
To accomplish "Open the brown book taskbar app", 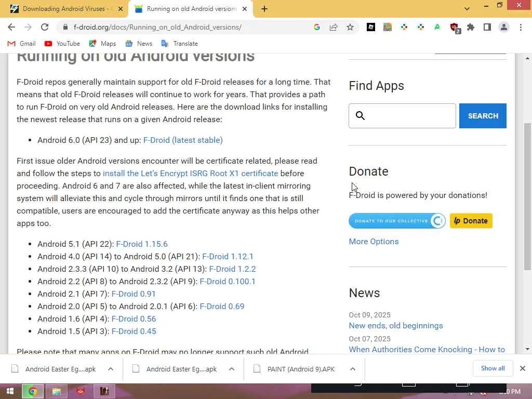I will coord(104,392).
